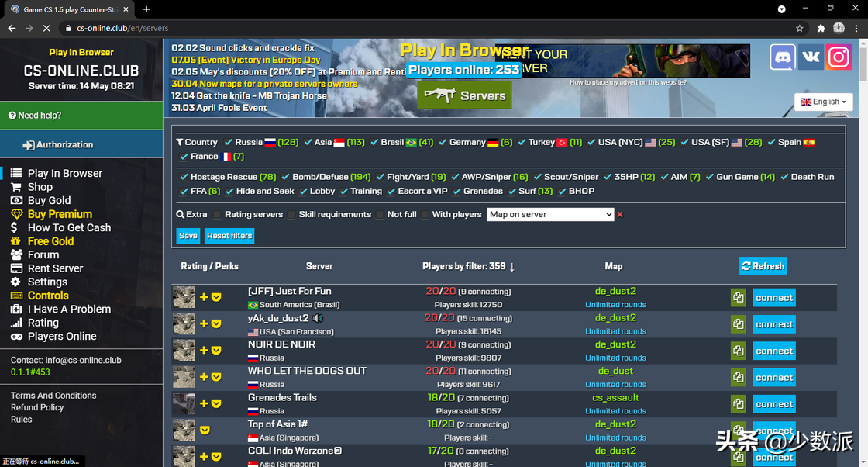
Task: Click the Refresh server list button
Action: [x=763, y=266]
